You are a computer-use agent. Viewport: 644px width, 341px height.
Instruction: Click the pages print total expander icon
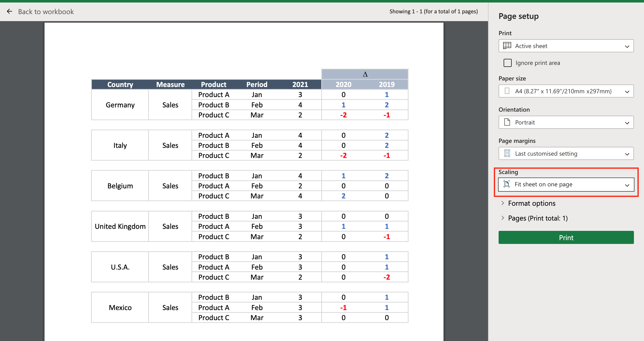coord(503,218)
